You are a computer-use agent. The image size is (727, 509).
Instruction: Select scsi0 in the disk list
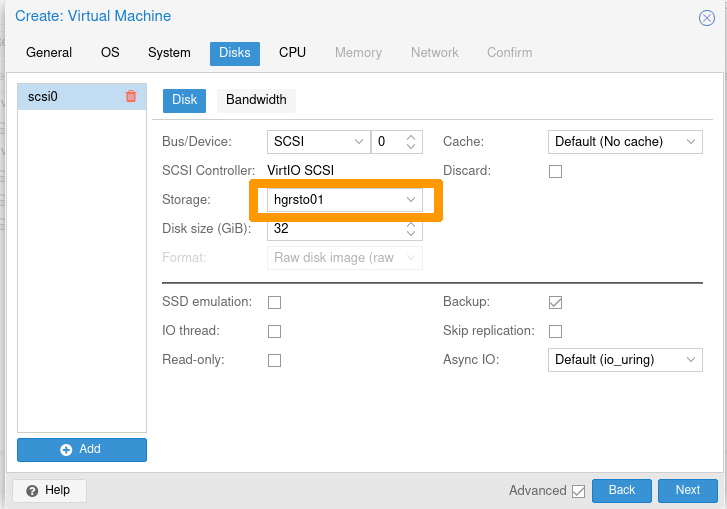(82, 96)
